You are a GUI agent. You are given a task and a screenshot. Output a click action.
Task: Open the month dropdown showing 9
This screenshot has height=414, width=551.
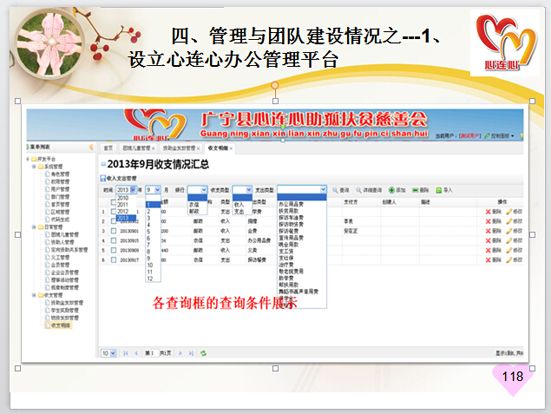click(153, 190)
